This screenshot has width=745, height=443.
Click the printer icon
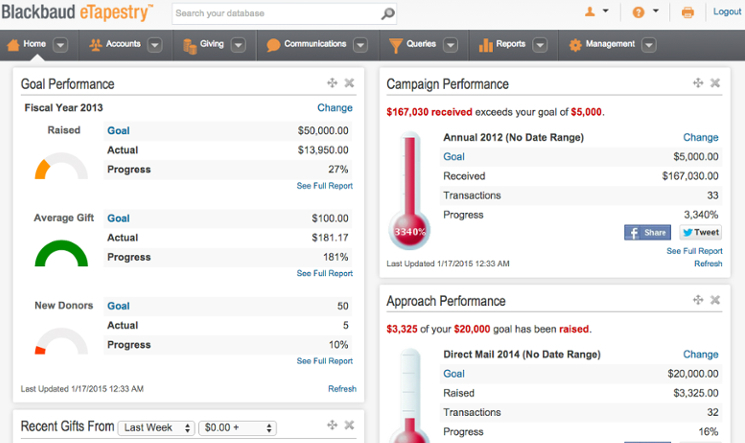[x=688, y=13]
